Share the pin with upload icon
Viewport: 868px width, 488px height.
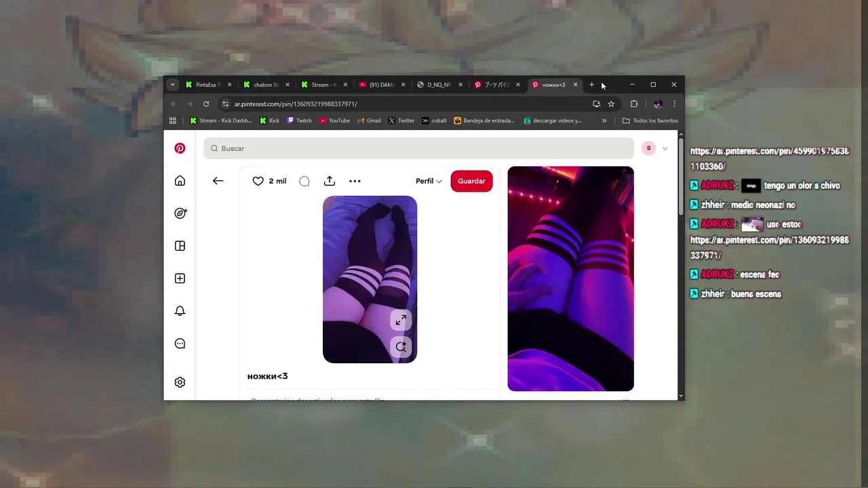point(330,181)
